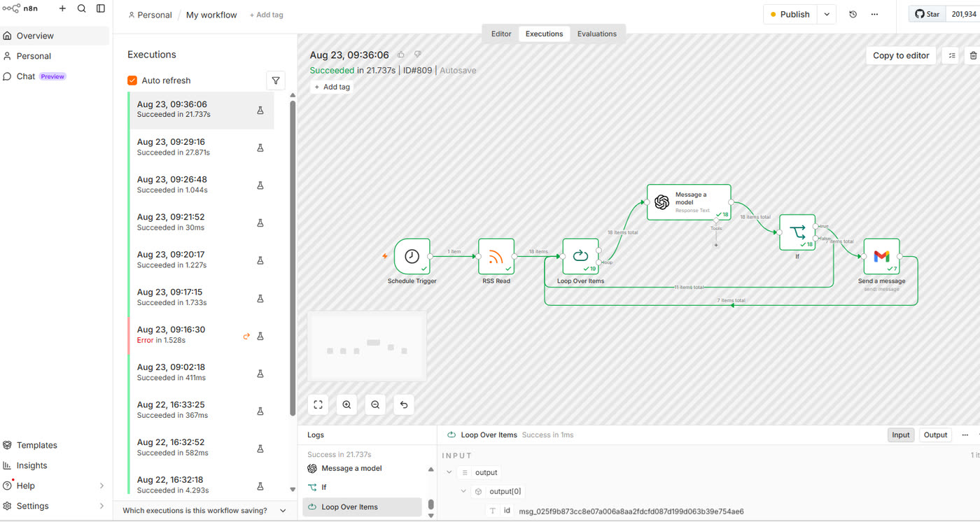Select the RSS Read node

(x=496, y=256)
